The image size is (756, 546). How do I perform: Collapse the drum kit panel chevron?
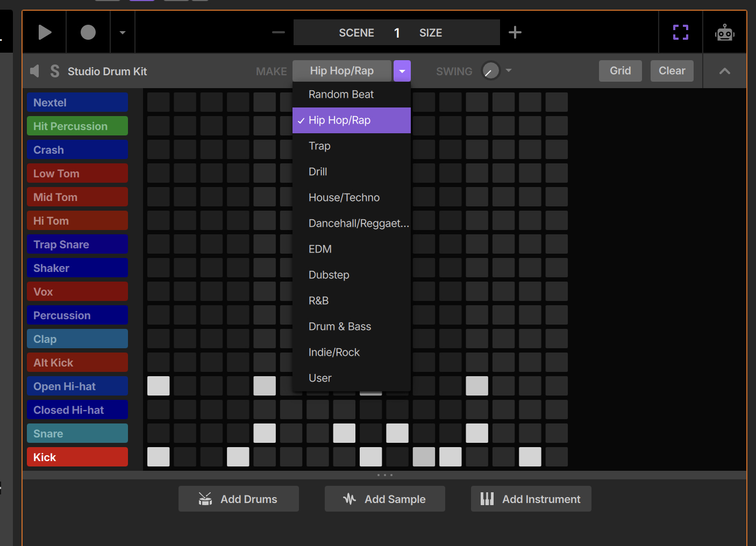[x=724, y=71]
